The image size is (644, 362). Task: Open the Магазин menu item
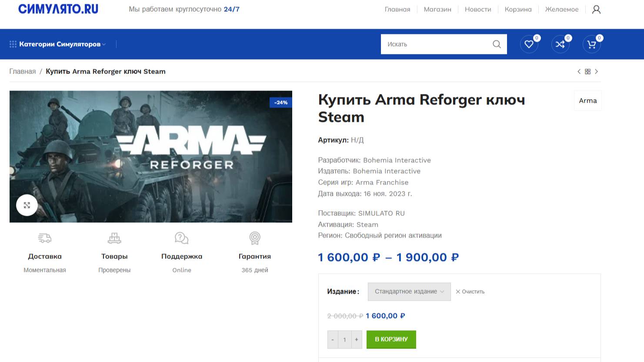[437, 9]
